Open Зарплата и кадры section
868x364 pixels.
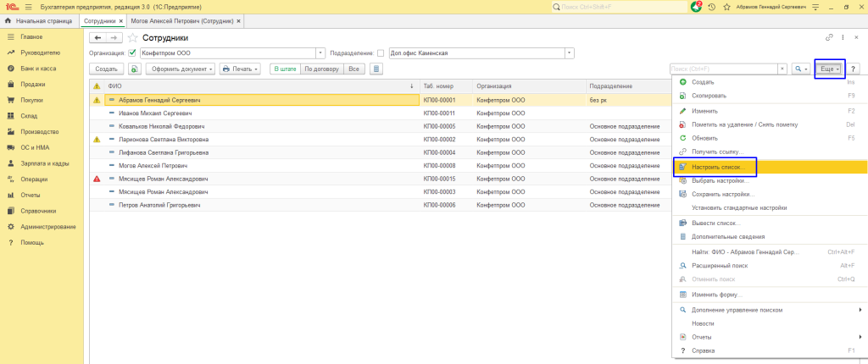44,163
